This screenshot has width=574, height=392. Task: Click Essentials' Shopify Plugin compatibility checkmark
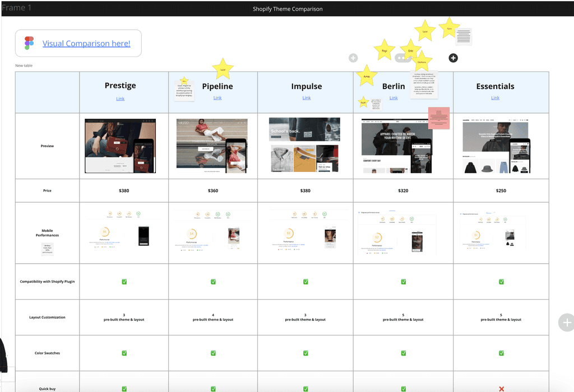[x=501, y=282]
